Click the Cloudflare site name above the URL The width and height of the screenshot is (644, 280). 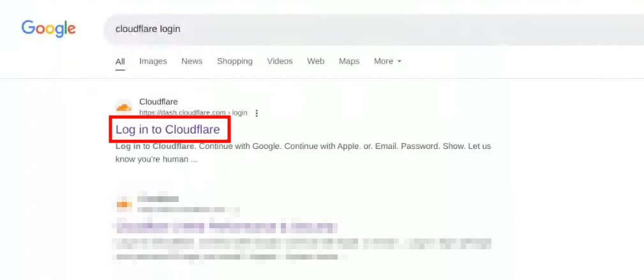(158, 102)
